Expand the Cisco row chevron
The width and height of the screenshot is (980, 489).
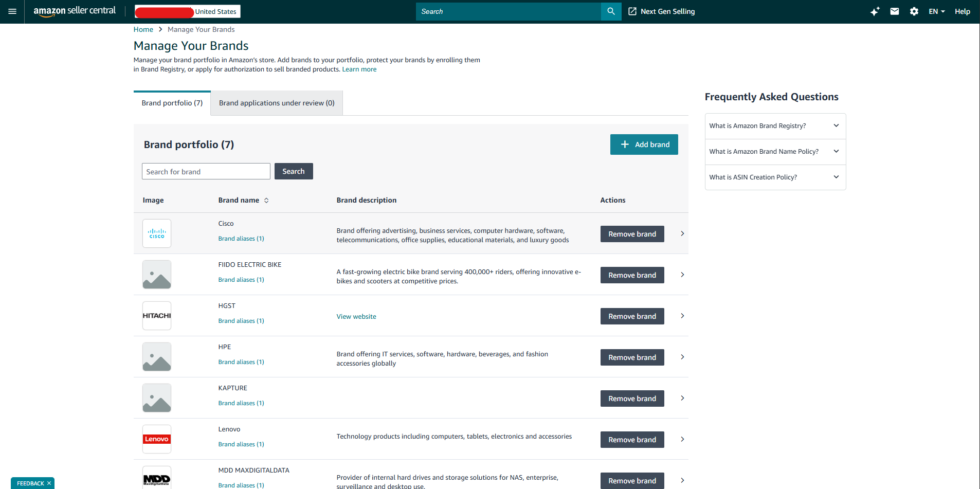(682, 233)
